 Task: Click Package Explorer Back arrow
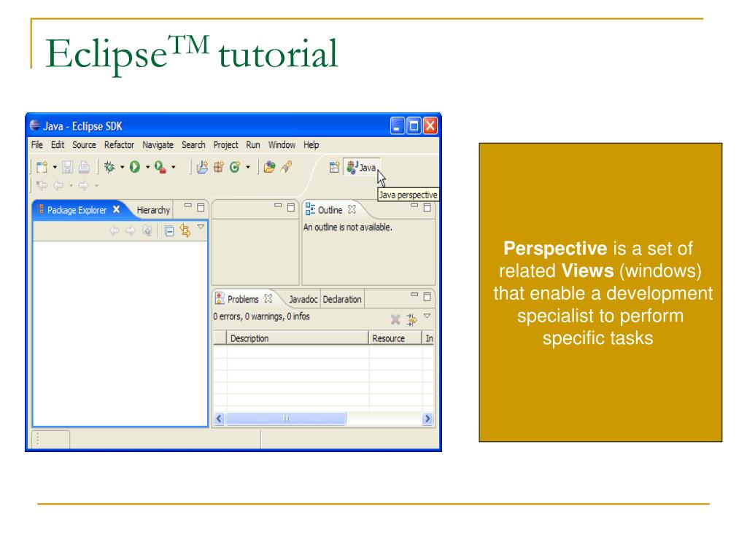tap(115, 230)
